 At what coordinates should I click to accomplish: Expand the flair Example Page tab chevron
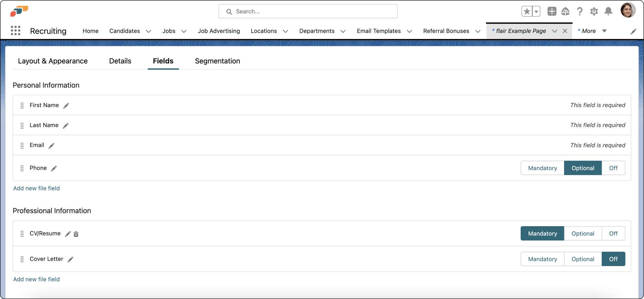[554, 31]
